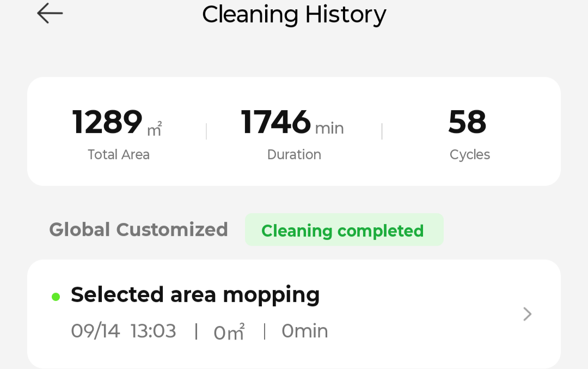
Task: Tap the 1746 min duration figure
Action: pos(275,122)
